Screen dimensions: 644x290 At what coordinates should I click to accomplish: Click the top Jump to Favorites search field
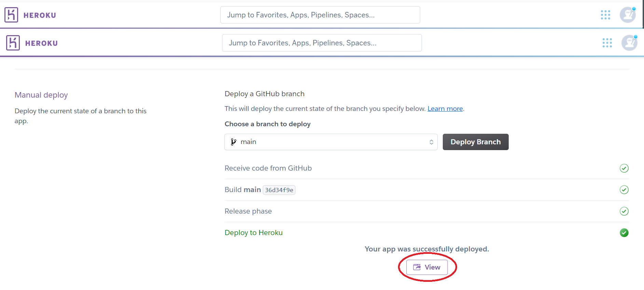(320, 15)
